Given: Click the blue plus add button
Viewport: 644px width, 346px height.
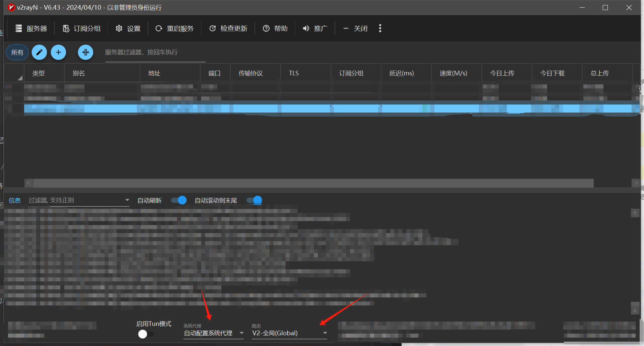Looking at the screenshot, I should [x=58, y=52].
